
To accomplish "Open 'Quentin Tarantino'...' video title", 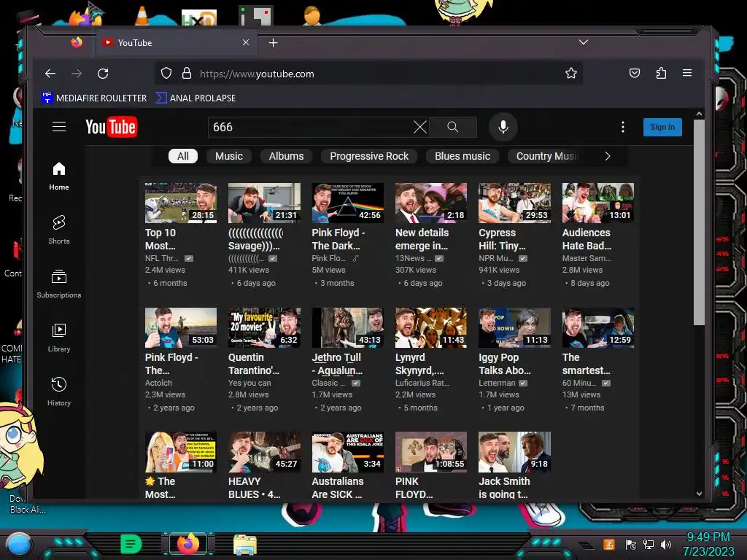I will (253, 364).
